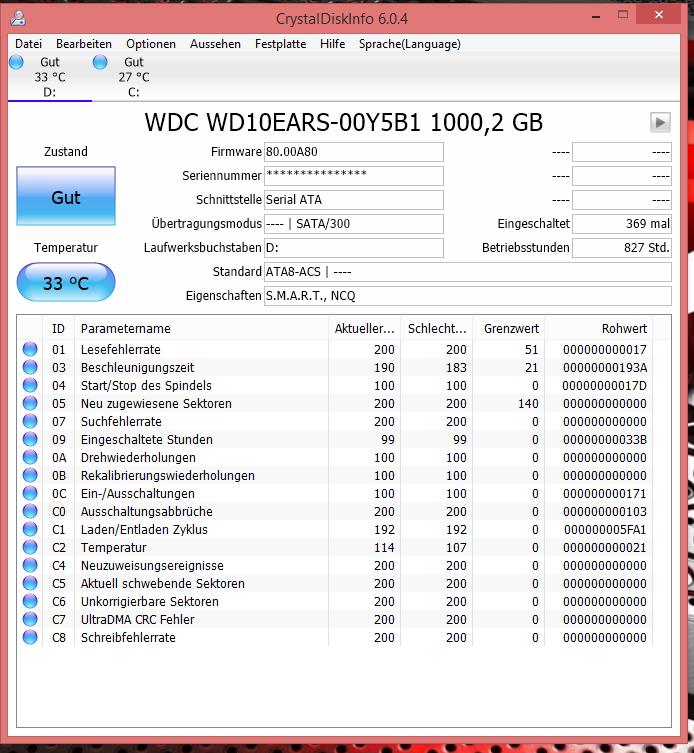This screenshot has height=753, width=694.
Task: Click Aktueller value 114 of Temperatur
Action: point(384,548)
